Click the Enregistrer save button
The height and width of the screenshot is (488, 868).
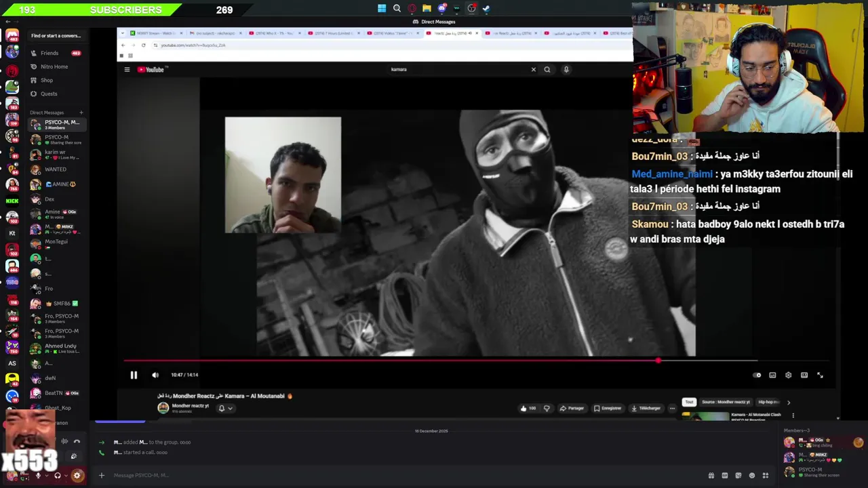(x=608, y=408)
